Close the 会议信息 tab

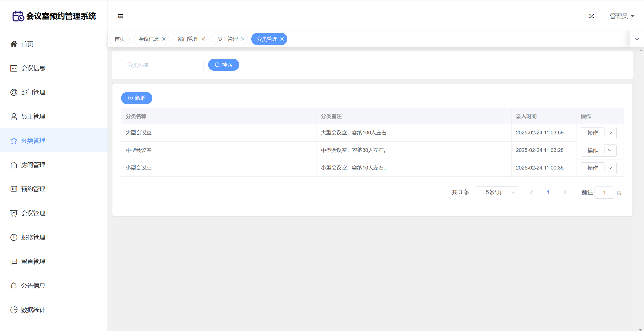coord(164,39)
